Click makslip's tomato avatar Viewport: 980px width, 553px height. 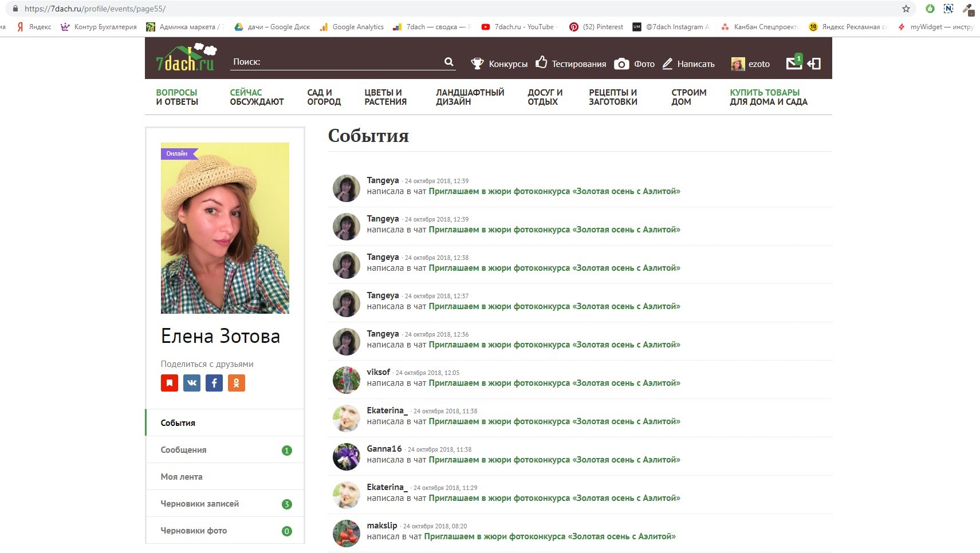tap(347, 534)
